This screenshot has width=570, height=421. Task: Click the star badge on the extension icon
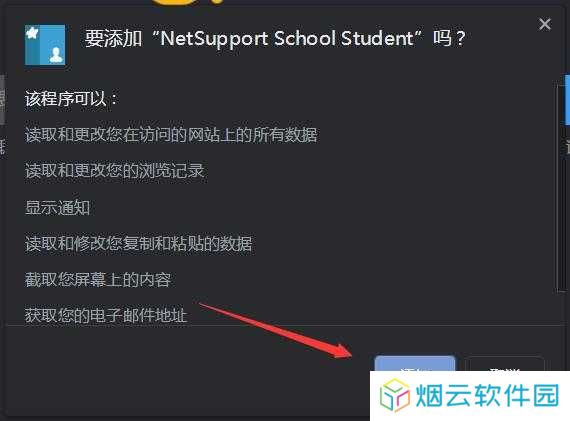click(x=32, y=33)
